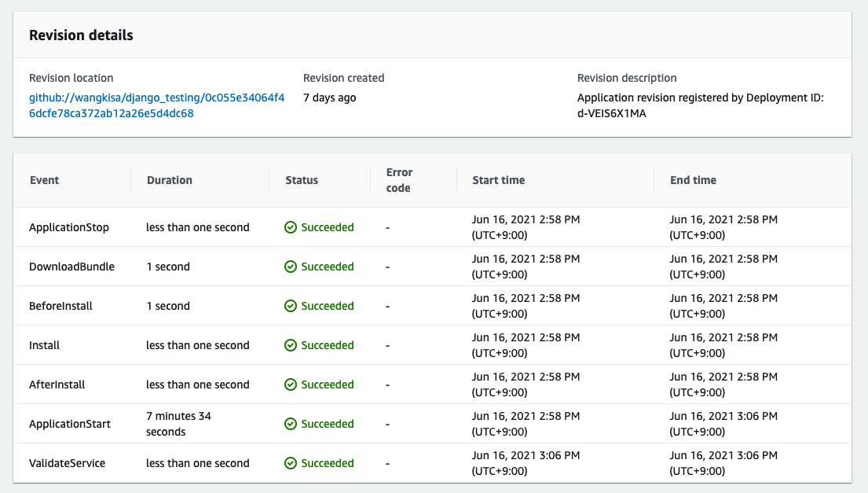
Task: Click the BeforeInstall succeeded checkmark icon
Action: [291, 306]
